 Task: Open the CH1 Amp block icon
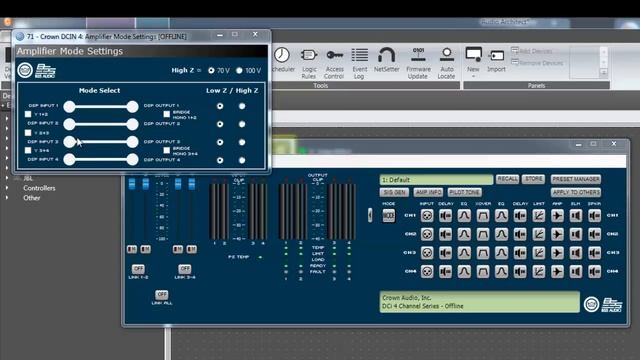(557, 216)
